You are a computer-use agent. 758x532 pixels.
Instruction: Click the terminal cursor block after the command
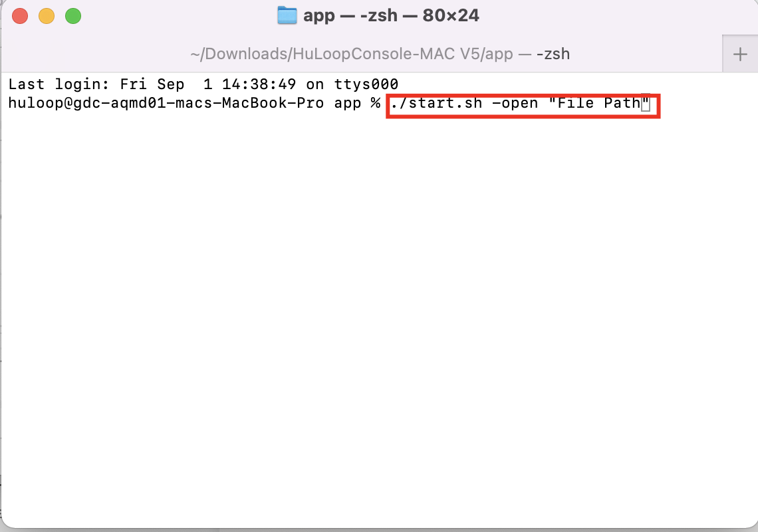[644, 104]
